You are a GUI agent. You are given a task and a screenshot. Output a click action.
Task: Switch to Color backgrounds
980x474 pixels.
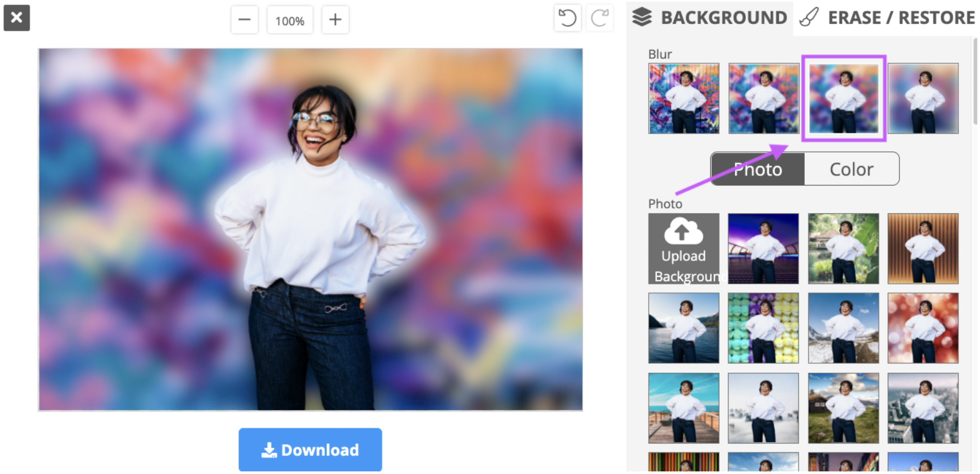pyautogui.click(x=852, y=169)
